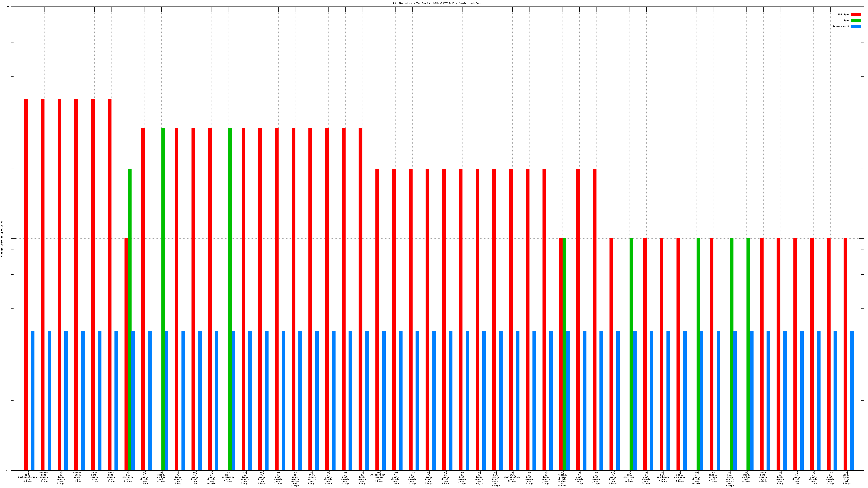Click the y-axis tick label 1
The height and width of the screenshot is (488, 868).
point(9,239)
